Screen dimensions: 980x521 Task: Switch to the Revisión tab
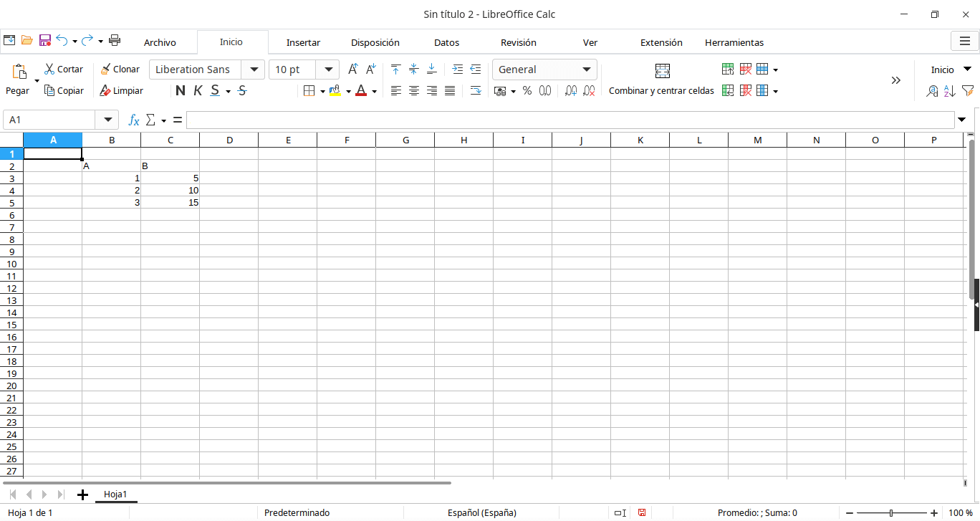coord(518,42)
